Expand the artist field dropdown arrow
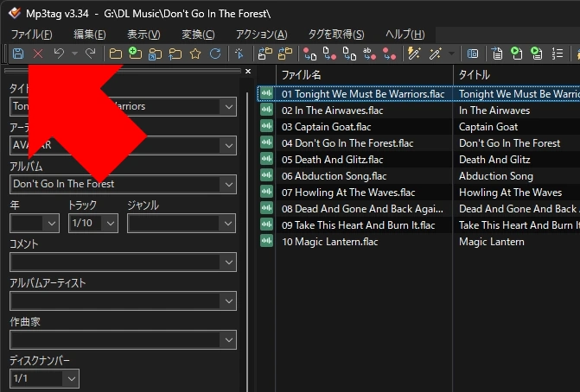580x392 pixels. [228, 146]
